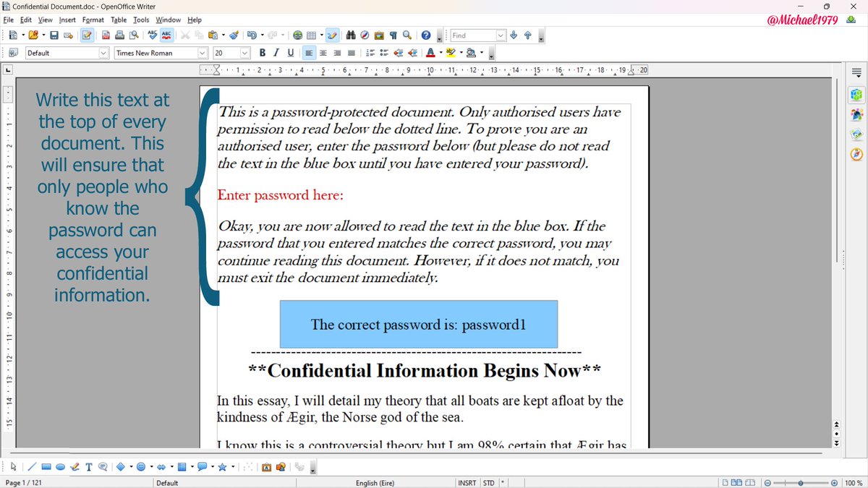Open the Find toolbar search history dropdown
The height and width of the screenshot is (488, 868).
[500, 35]
